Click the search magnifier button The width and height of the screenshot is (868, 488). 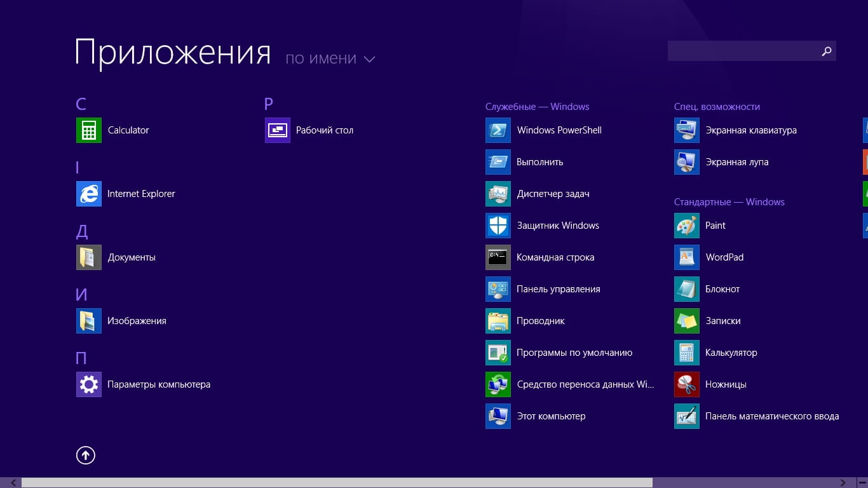click(x=827, y=51)
